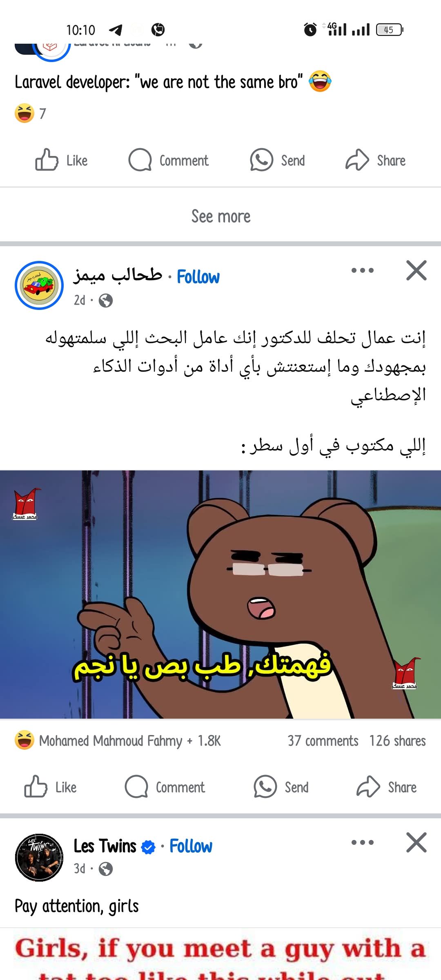View reactions by Mohamed Mahmoud Fahmy + 1.8K
Viewport: 441px width, 980px height.
pos(118,741)
